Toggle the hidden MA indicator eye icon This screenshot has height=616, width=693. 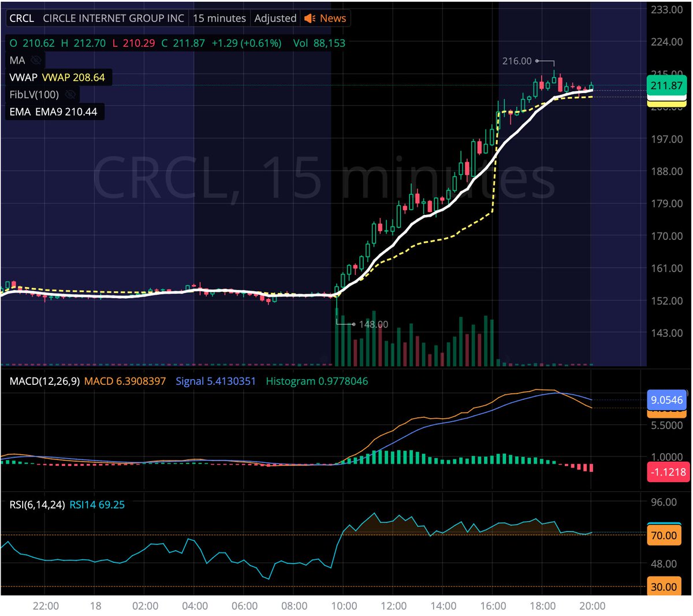pos(36,60)
